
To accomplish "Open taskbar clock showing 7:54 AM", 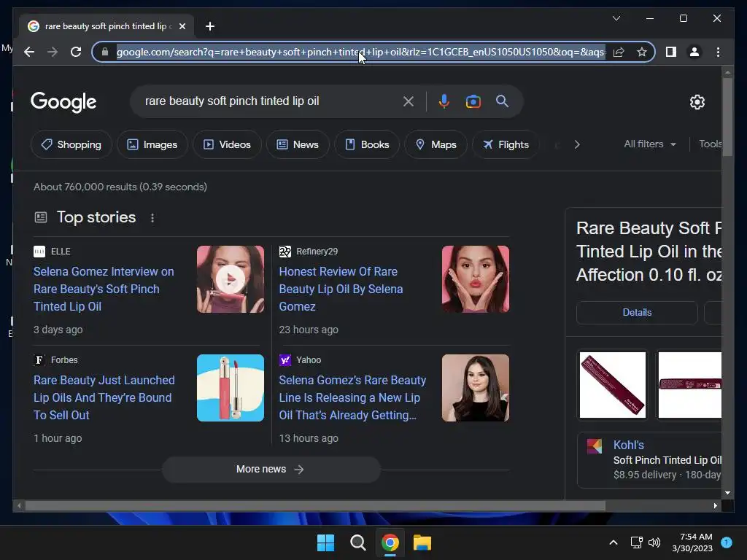I will [692, 542].
